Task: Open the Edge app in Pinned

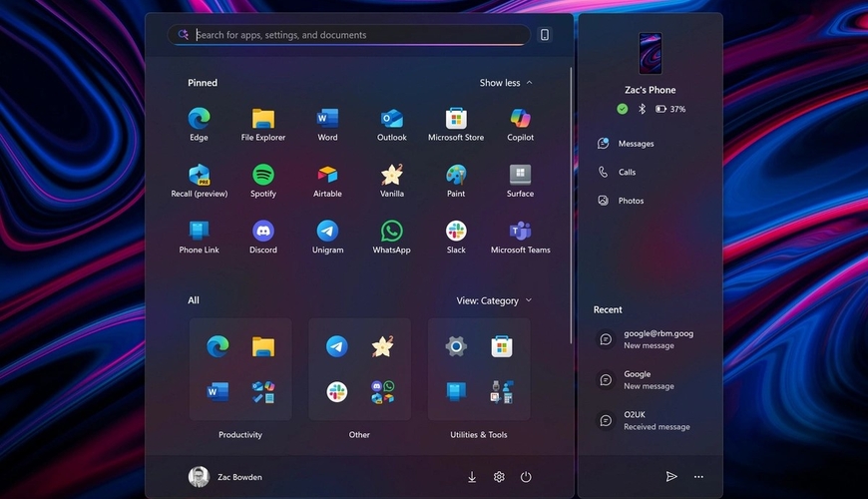Action: [199, 125]
